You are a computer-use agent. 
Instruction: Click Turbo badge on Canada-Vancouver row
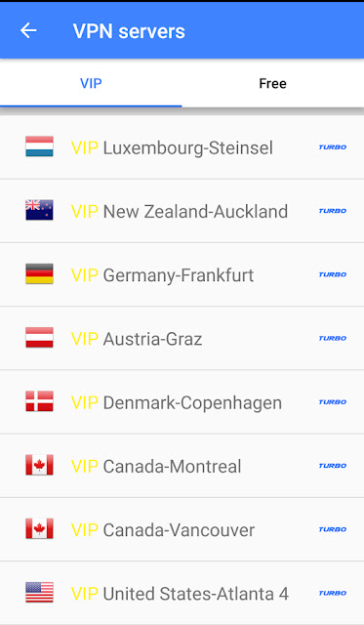click(x=333, y=529)
